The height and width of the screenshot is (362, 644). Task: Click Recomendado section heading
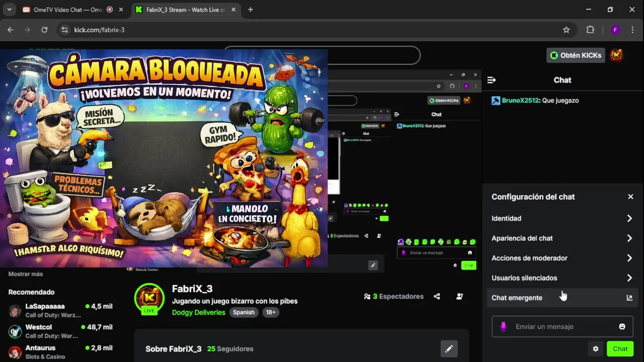coord(32,292)
